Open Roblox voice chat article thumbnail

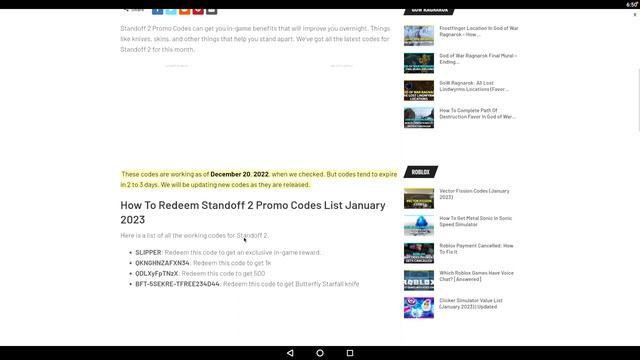(x=419, y=280)
